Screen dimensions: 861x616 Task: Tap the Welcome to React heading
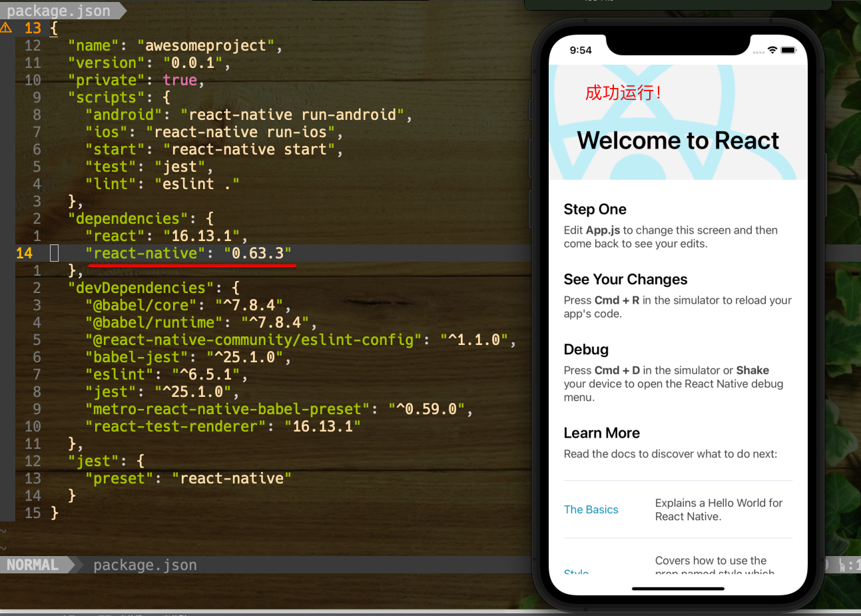678,141
